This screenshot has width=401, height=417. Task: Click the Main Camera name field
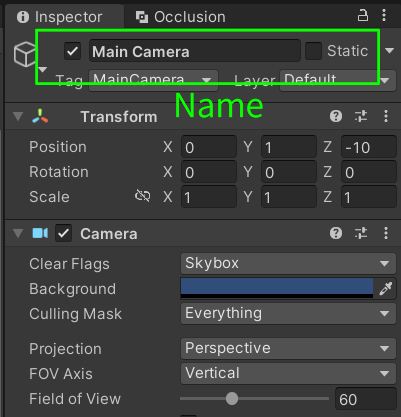(x=195, y=51)
